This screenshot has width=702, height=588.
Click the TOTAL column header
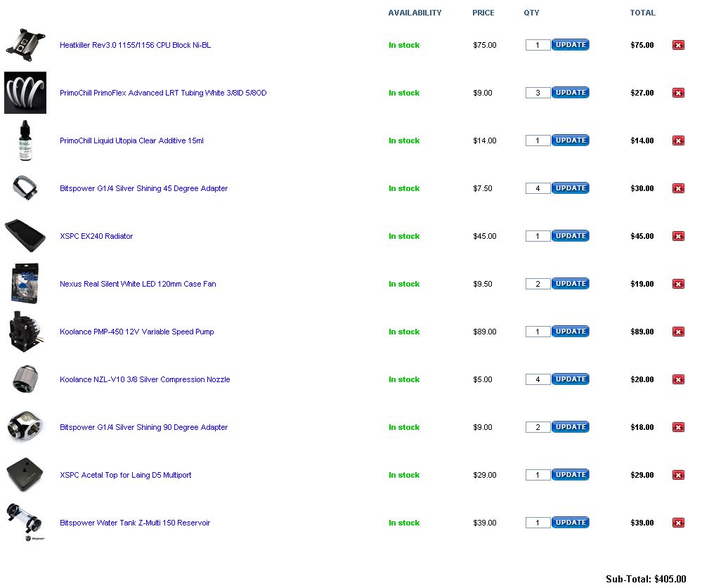(x=642, y=13)
